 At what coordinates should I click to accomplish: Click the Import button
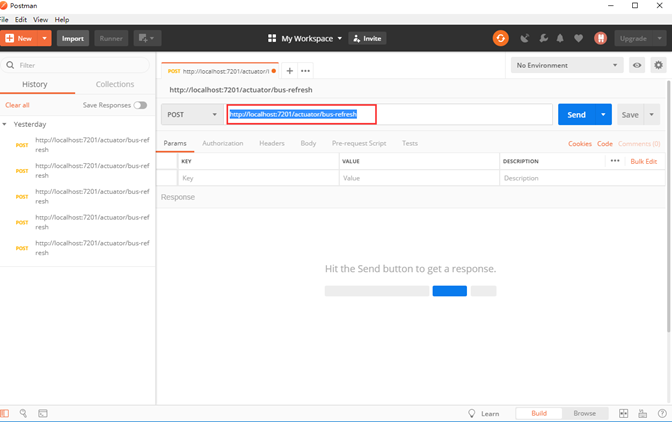pos(73,38)
